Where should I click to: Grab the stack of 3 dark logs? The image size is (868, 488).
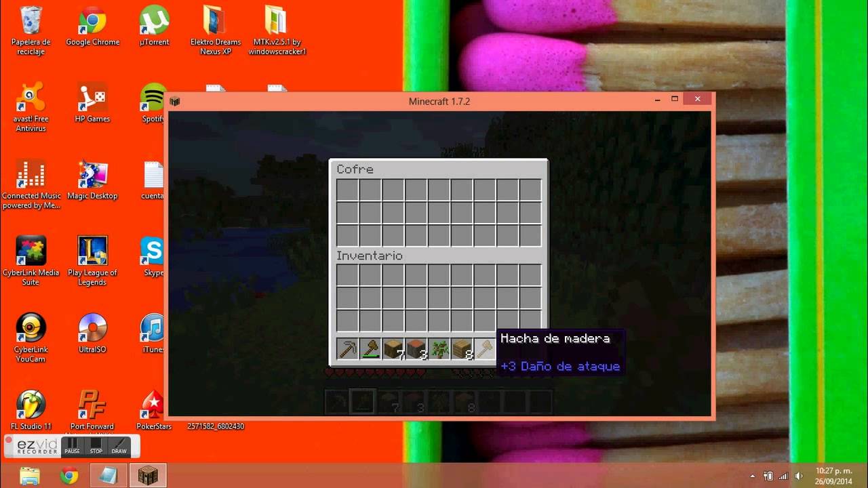(416, 350)
